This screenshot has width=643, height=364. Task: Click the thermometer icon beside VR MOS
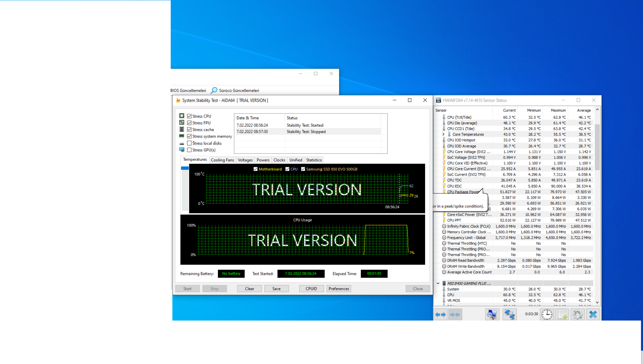pyautogui.click(x=444, y=301)
